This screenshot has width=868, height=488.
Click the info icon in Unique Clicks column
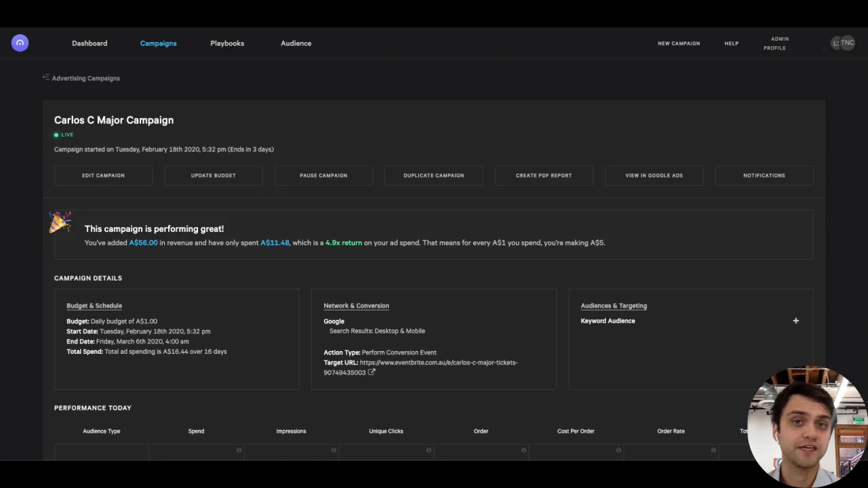[429, 450]
